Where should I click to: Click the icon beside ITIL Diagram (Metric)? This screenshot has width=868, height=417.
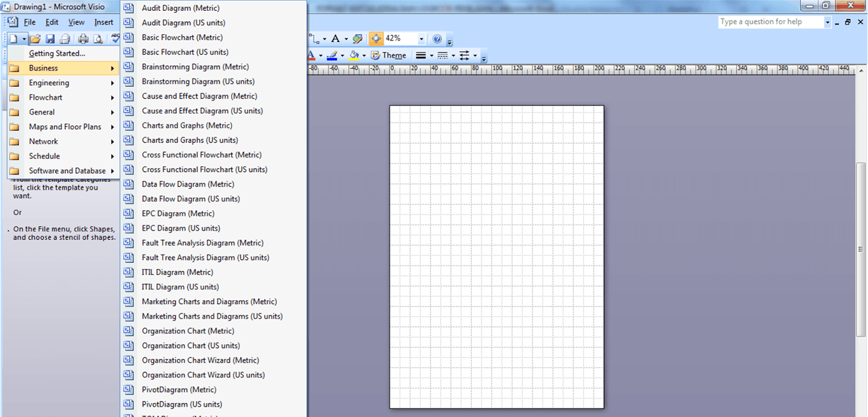[x=129, y=272]
